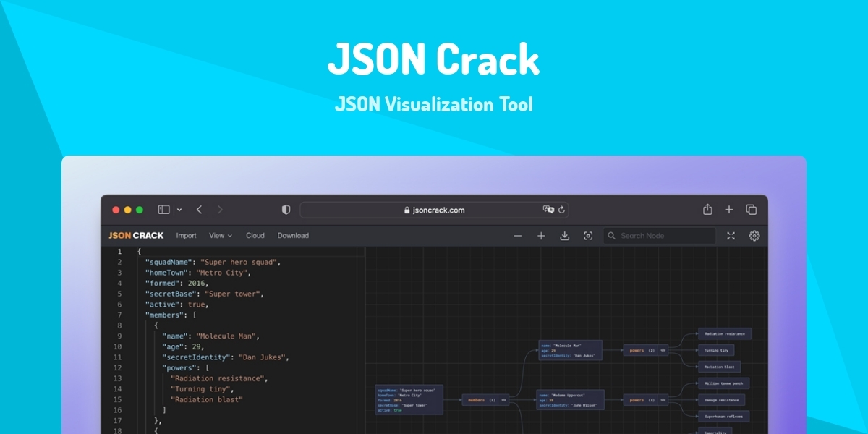Open the sidebar options chevron

tap(179, 210)
